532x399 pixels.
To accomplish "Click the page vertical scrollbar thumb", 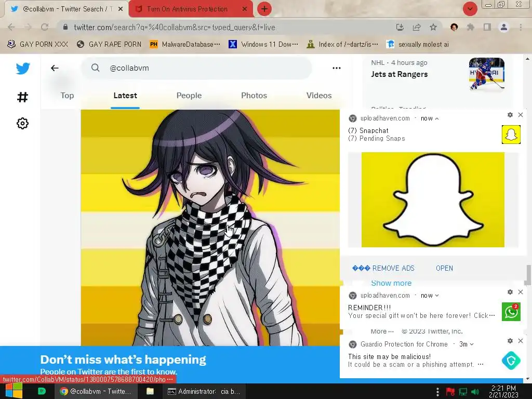I will coord(528,275).
